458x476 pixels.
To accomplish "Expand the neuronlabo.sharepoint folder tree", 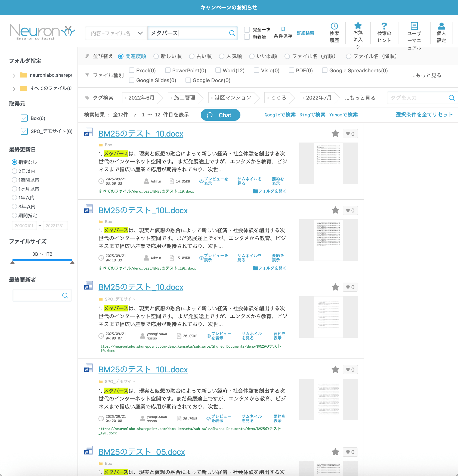I will [x=14, y=75].
